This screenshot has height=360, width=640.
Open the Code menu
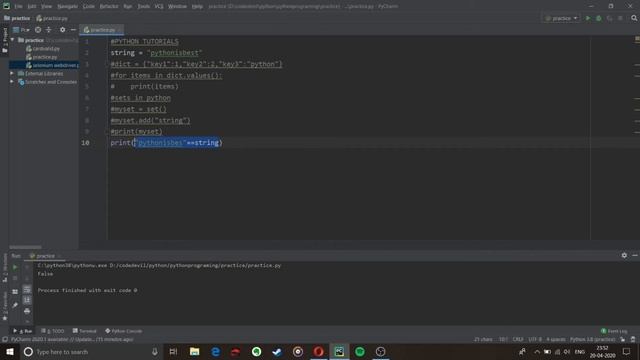pyautogui.click(x=89, y=6)
